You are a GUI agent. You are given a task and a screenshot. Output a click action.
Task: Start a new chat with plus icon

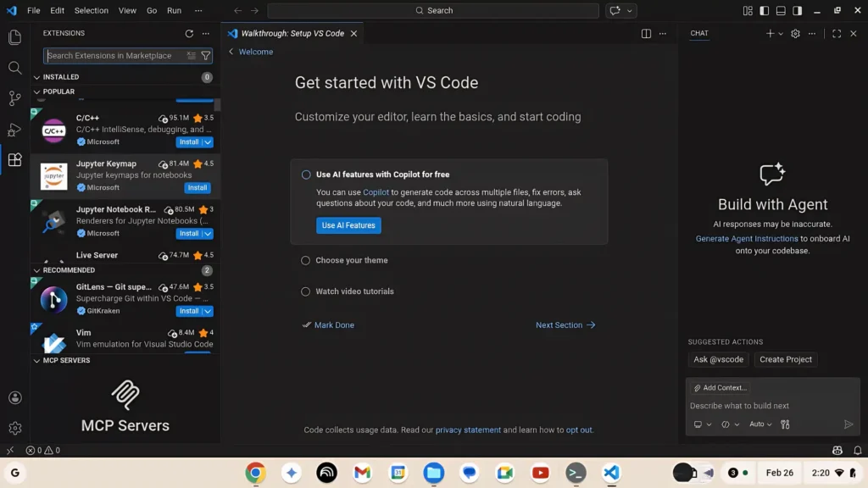pyautogui.click(x=770, y=33)
